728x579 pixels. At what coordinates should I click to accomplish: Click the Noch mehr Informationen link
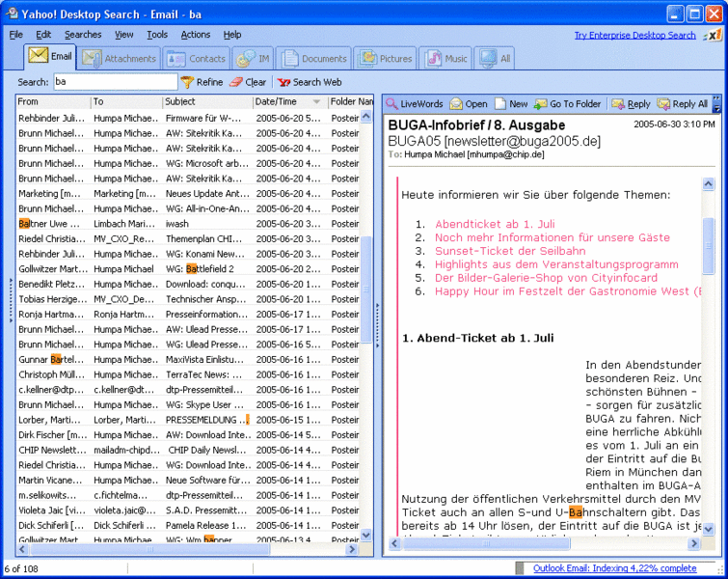552,237
